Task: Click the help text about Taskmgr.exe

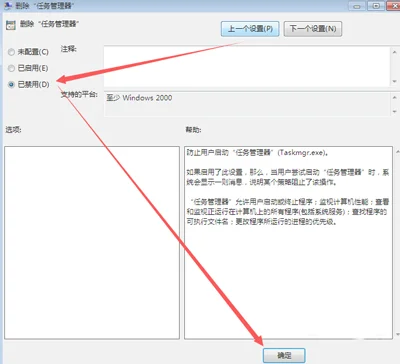Action: coord(257,153)
